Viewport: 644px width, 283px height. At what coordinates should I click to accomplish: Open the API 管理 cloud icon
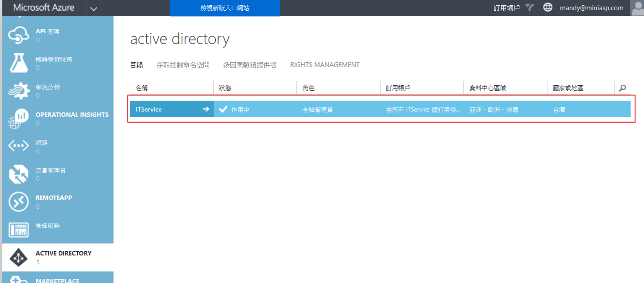coord(19,35)
